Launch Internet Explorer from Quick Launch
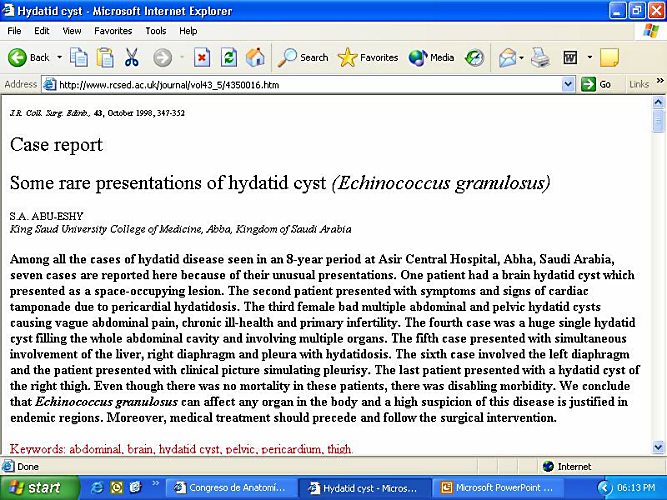 click(97, 487)
